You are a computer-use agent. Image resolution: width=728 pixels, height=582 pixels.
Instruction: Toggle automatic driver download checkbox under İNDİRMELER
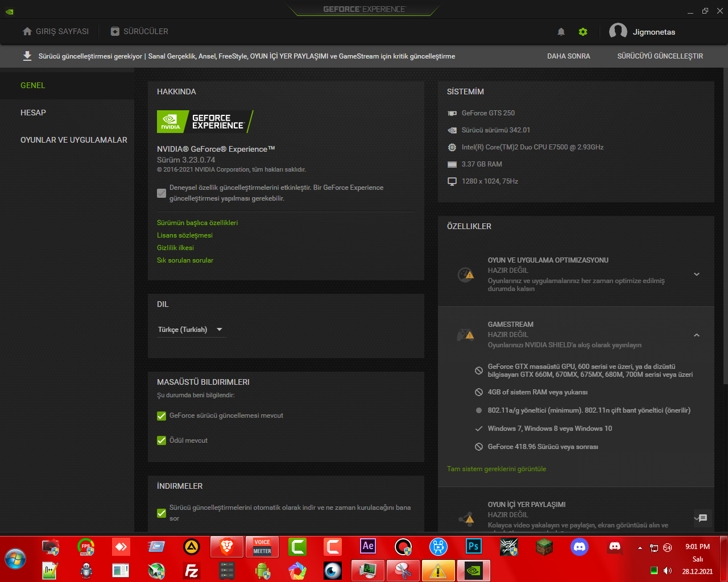click(162, 513)
